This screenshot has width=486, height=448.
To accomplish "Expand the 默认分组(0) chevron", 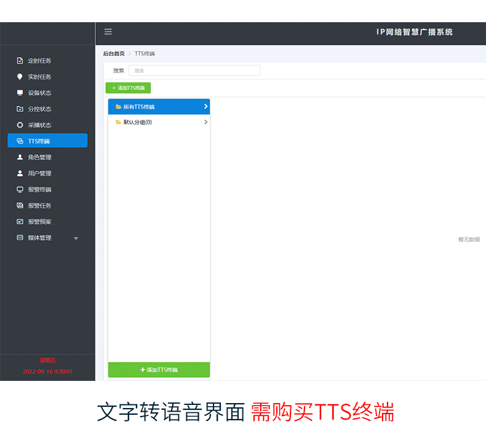I will [205, 122].
